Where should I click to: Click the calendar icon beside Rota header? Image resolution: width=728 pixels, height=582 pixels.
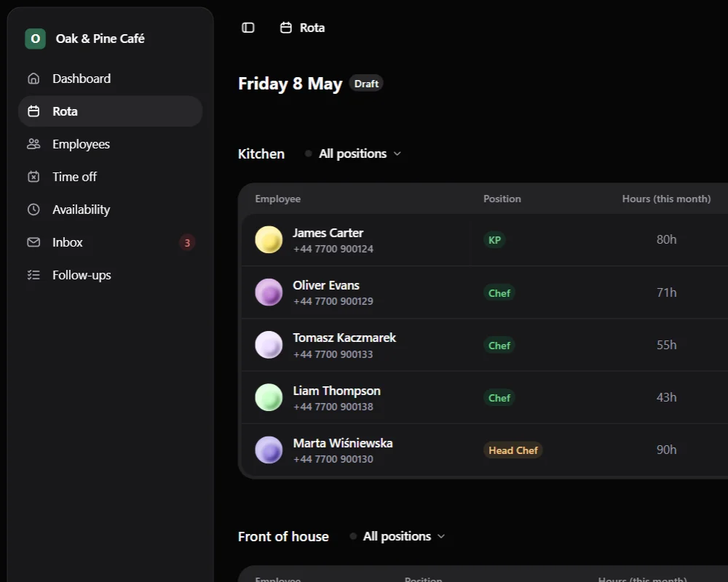(286, 28)
